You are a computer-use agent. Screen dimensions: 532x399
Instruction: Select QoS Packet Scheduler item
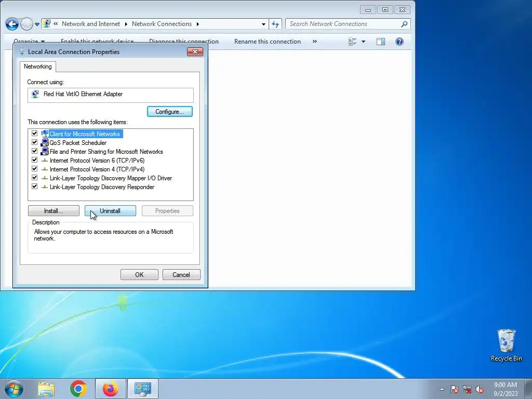(x=78, y=143)
